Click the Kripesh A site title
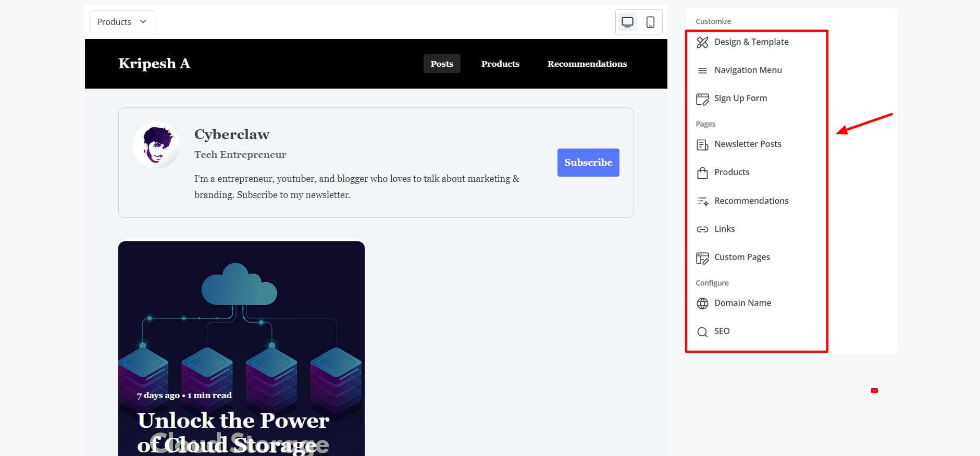 154,64
